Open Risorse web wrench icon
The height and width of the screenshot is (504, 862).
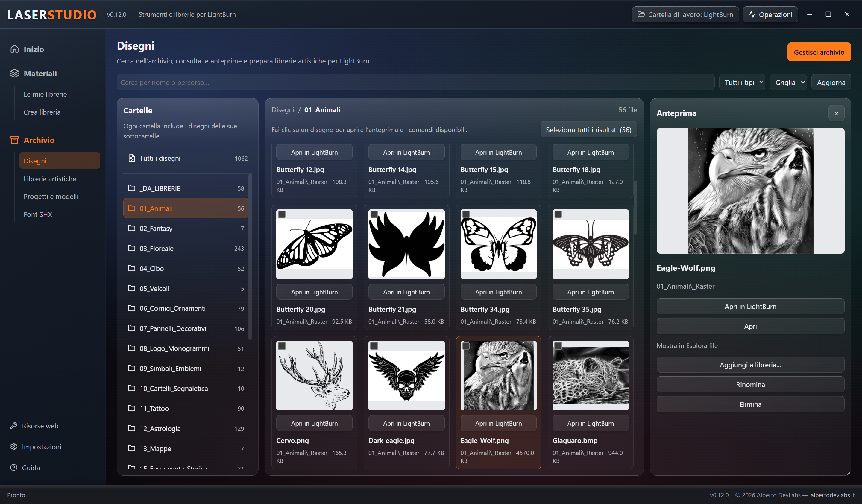[14, 426]
